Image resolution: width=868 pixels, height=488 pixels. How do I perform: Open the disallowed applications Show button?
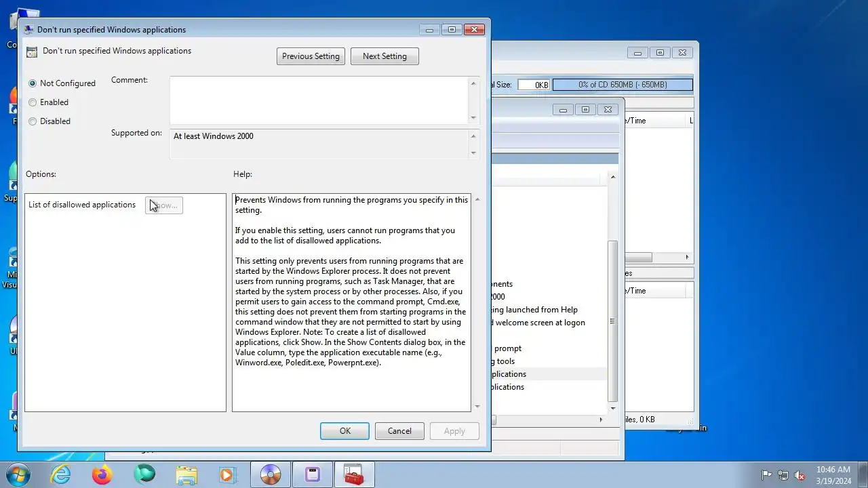pos(164,205)
